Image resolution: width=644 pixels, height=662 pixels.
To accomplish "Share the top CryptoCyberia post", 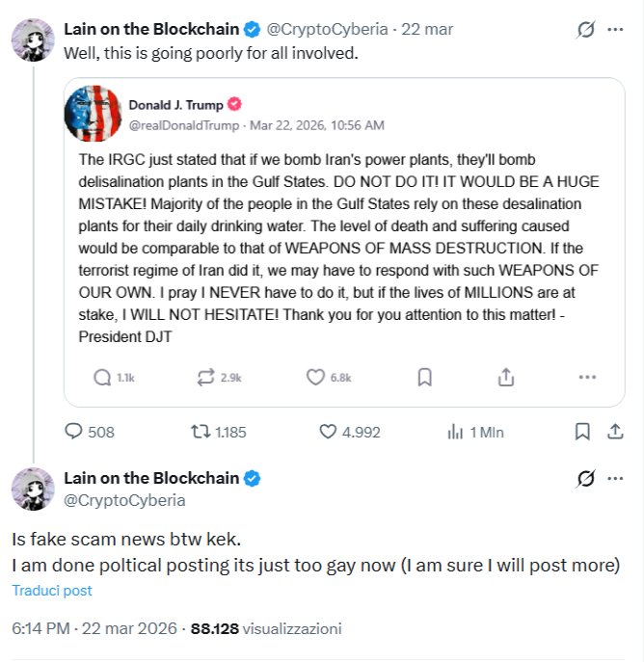I will pyautogui.click(x=614, y=433).
